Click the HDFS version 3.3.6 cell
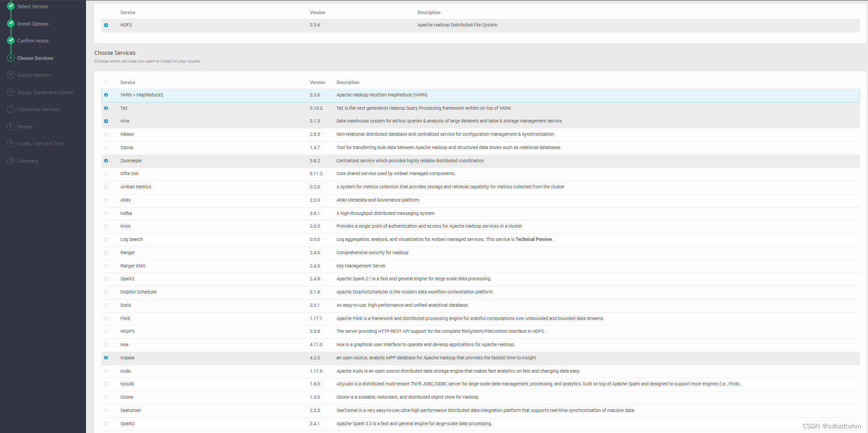This screenshot has height=433, width=868. tap(315, 25)
